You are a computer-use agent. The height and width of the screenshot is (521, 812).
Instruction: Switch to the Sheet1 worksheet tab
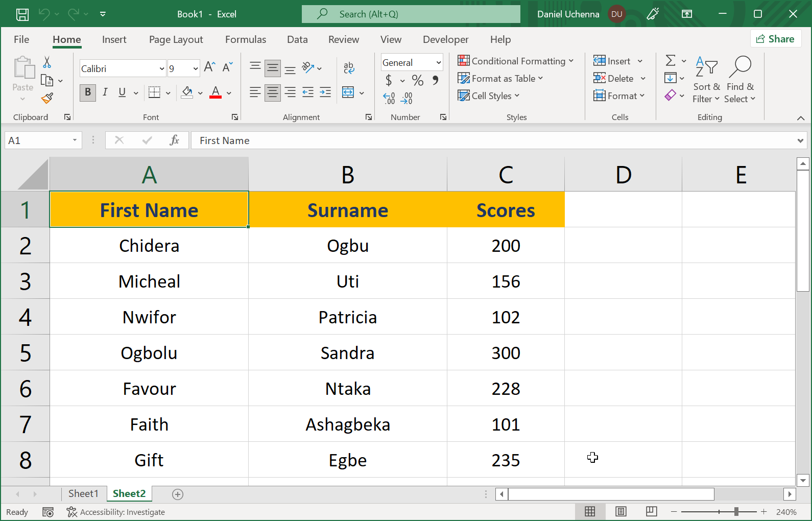(x=83, y=493)
